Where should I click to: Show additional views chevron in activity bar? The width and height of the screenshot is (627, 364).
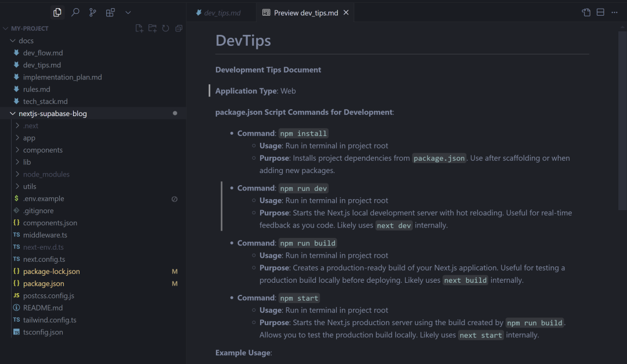tap(128, 12)
